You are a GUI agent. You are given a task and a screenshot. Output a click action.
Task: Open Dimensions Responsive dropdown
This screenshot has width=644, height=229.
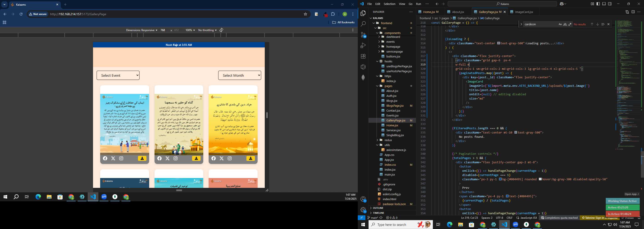pyautogui.click(x=142, y=30)
